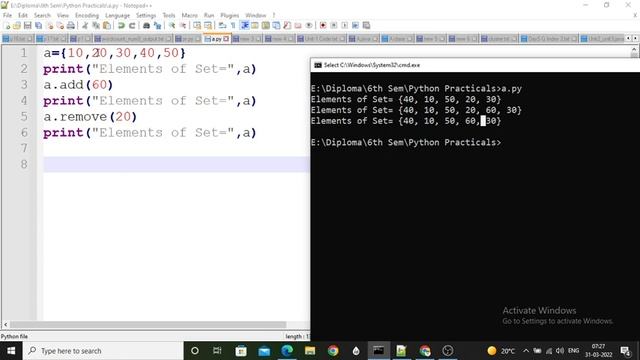
Task: Select the a.py document tab
Action: coord(216,39)
